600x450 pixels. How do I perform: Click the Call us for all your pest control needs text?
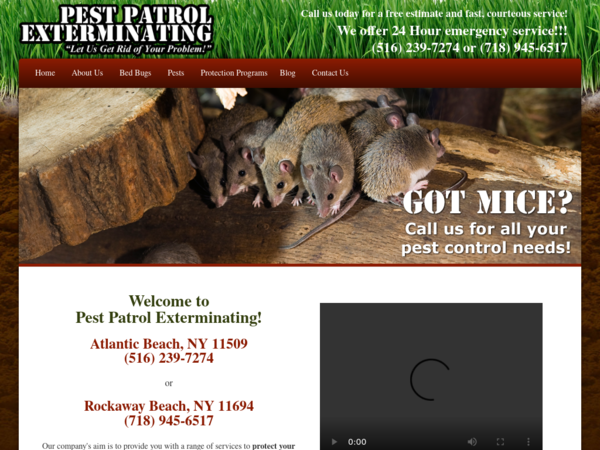(486, 238)
